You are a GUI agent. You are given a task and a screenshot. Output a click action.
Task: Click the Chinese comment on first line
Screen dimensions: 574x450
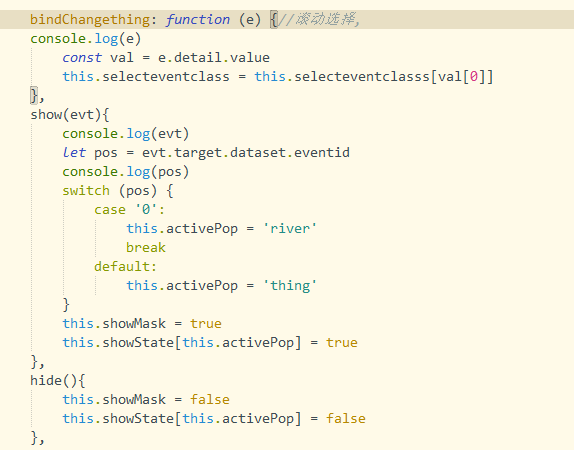pyautogui.click(x=319, y=19)
